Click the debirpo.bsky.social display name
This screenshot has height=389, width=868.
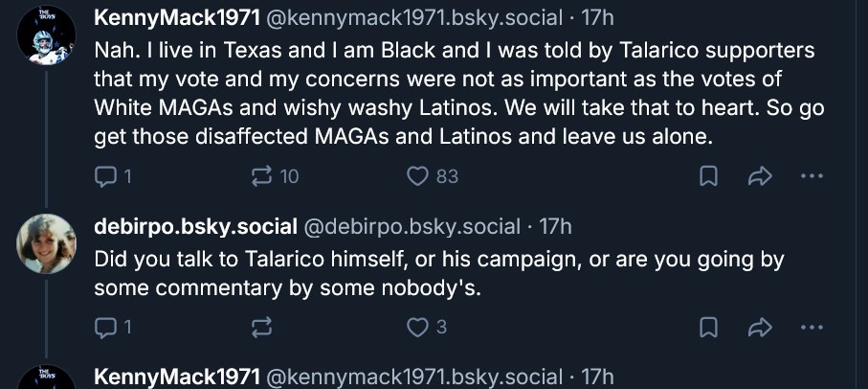click(196, 227)
